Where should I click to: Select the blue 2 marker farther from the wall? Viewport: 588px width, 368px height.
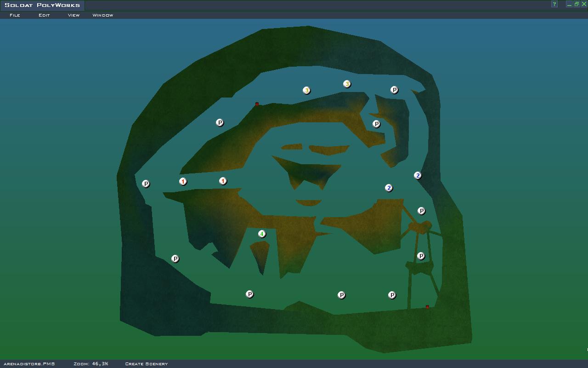coord(389,188)
